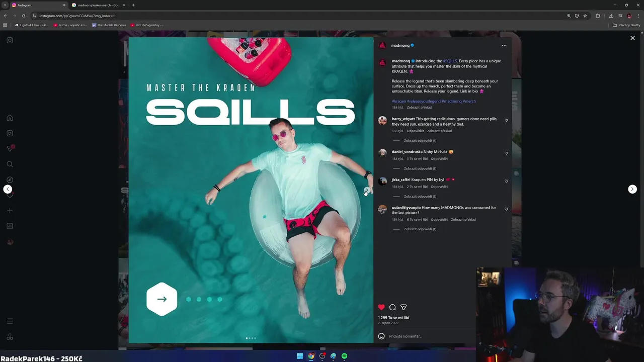This screenshot has width=644, height=362.
Task: Open direct messages with the notification badge
Action: point(10,148)
